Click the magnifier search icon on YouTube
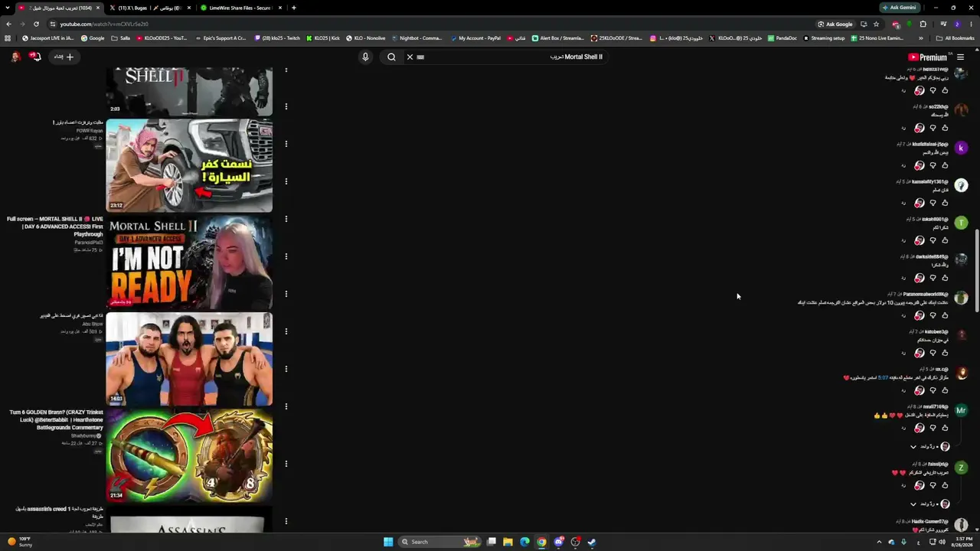 [x=391, y=57]
